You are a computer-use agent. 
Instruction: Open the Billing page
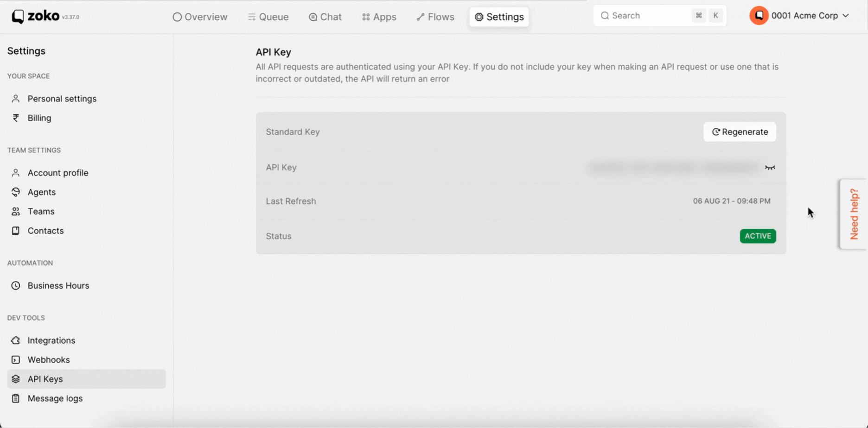(x=39, y=118)
